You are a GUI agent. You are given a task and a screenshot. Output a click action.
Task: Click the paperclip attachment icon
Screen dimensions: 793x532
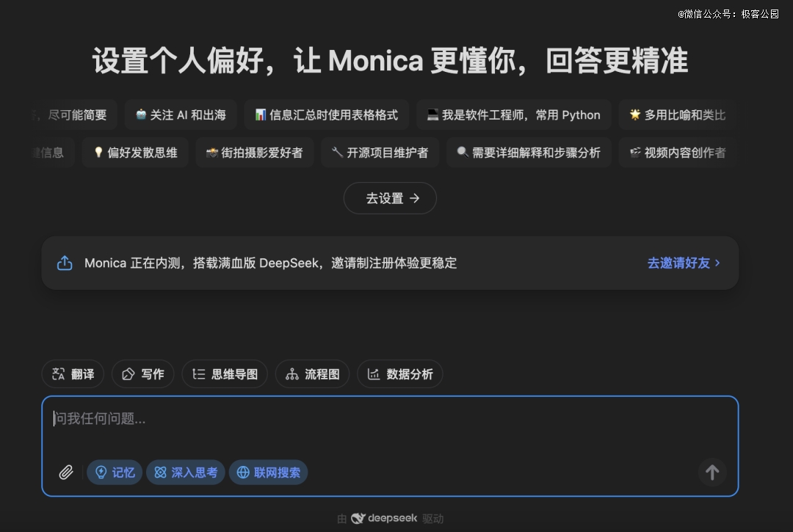pos(66,473)
